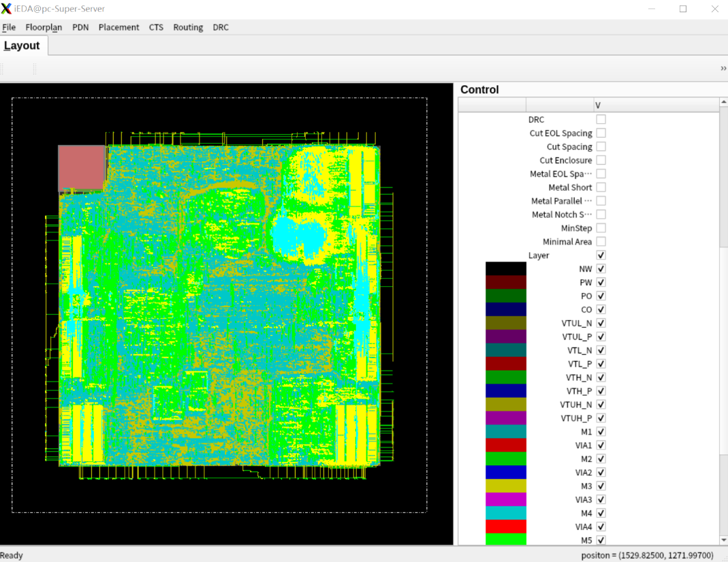
Task: Open the Routing menu
Action: [188, 27]
